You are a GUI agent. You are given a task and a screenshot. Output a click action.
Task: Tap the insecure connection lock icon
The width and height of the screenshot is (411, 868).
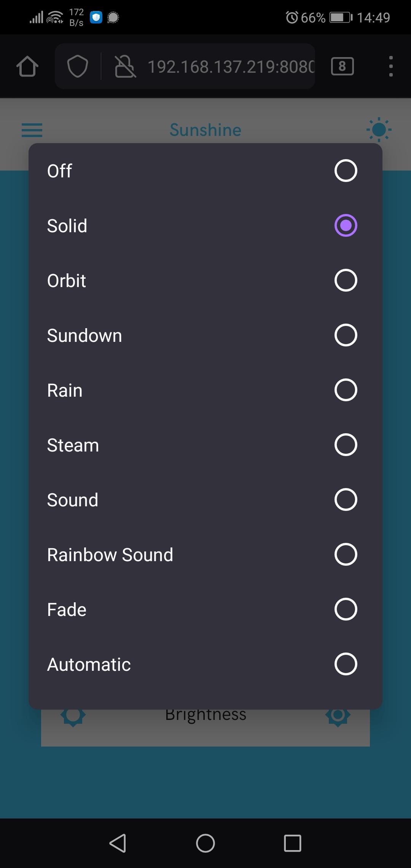pos(125,66)
